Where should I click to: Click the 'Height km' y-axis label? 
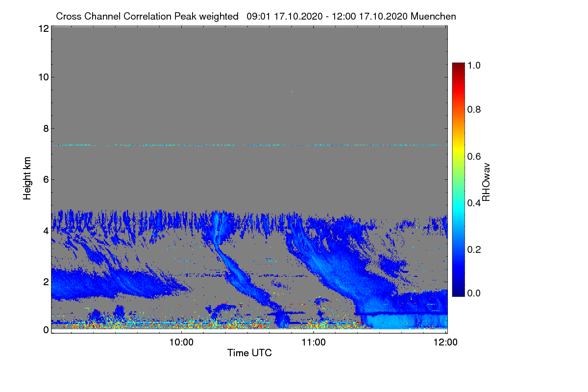tap(27, 178)
